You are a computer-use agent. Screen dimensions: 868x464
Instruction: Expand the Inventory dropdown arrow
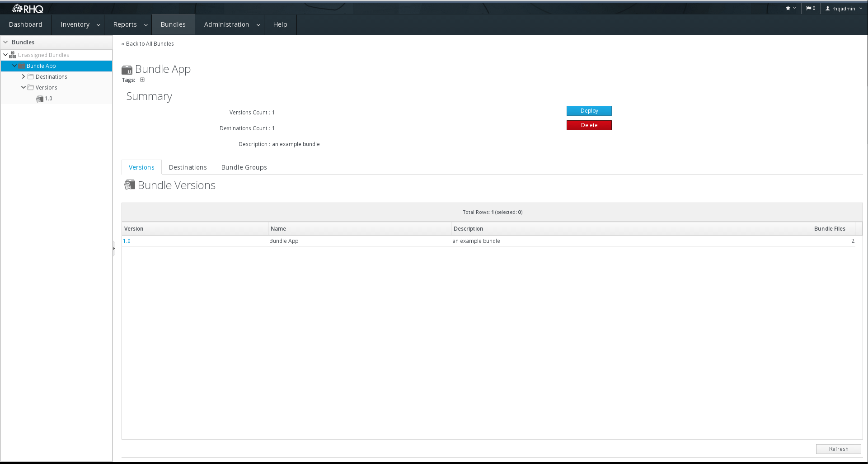[x=99, y=25]
